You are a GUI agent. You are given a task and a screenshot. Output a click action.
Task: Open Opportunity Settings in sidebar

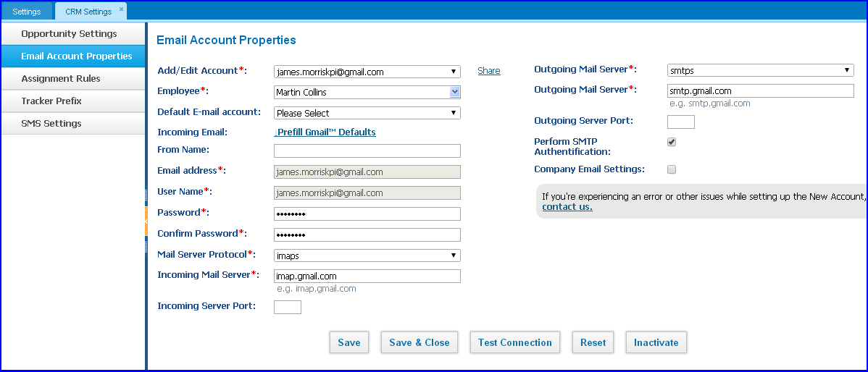click(73, 34)
